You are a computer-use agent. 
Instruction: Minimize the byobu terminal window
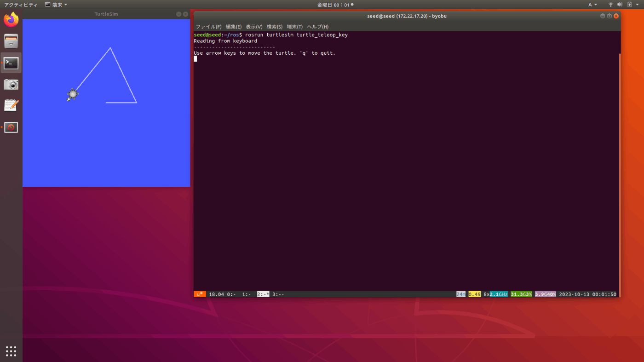(603, 16)
